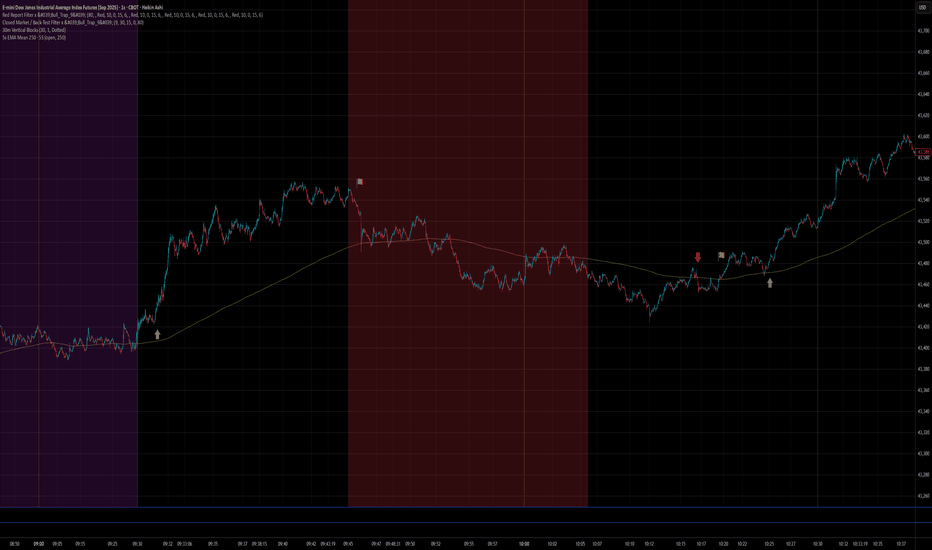Click the red current price label 43,586
The image size is (932, 550).
tap(924, 152)
